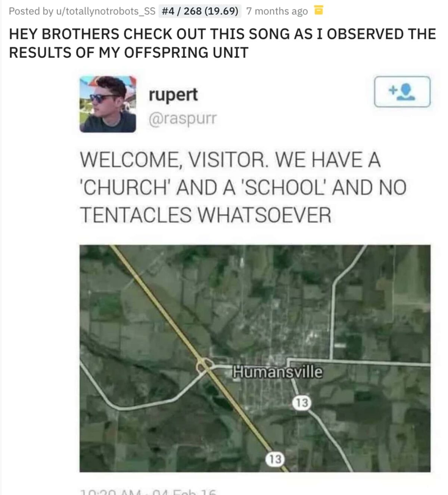
Task: Click the yellow archived post icon
Action: click(318, 11)
